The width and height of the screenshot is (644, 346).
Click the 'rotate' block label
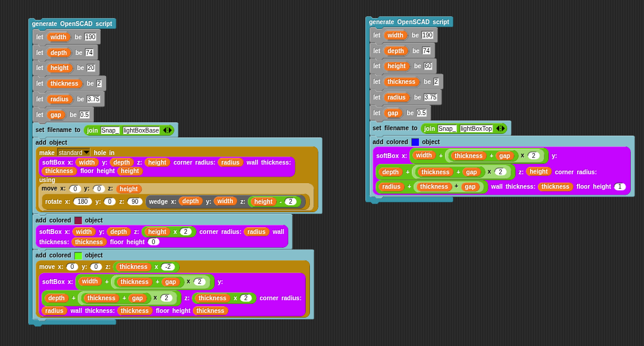tap(54, 201)
